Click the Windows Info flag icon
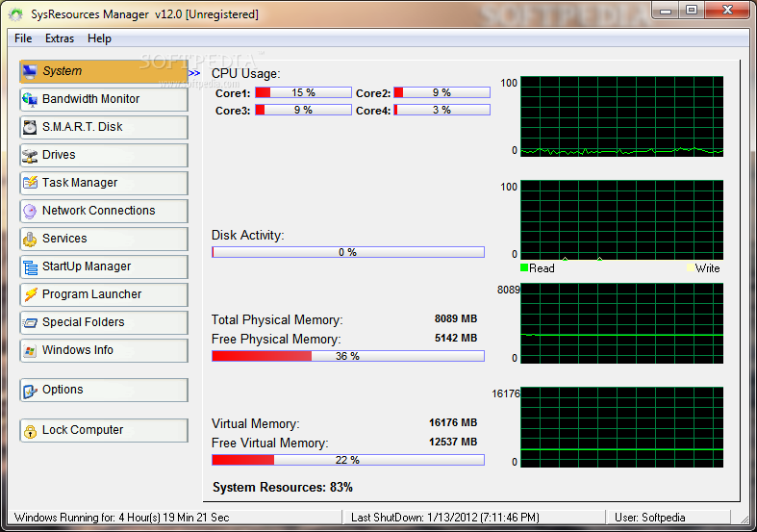The height and width of the screenshot is (532, 757). pos(30,350)
